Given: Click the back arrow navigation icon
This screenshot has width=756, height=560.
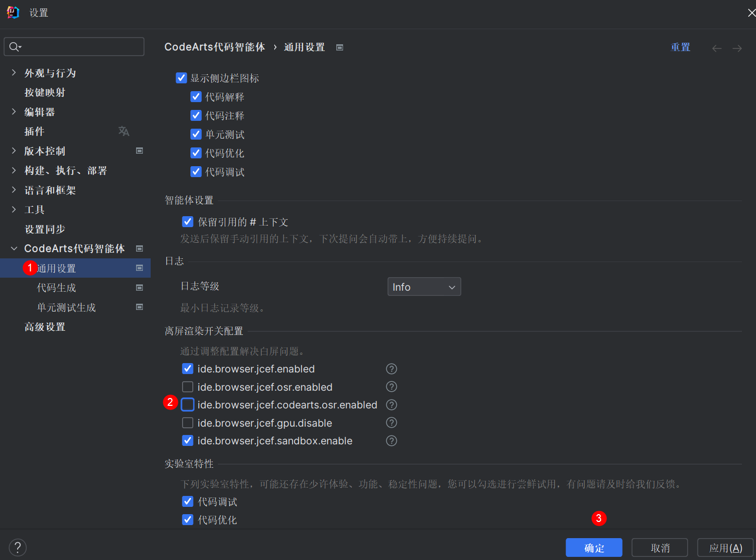Looking at the screenshot, I should tap(717, 48).
